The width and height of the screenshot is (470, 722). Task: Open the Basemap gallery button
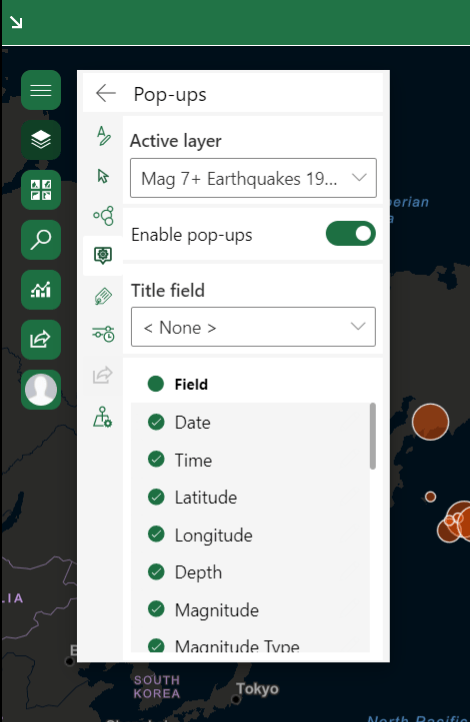coord(41,190)
